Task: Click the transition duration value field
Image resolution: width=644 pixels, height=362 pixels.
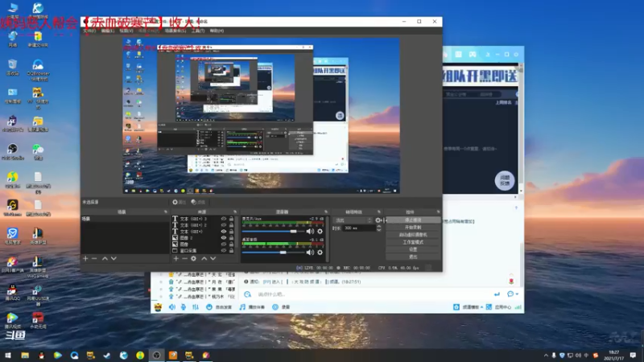Action: click(x=359, y=228)
